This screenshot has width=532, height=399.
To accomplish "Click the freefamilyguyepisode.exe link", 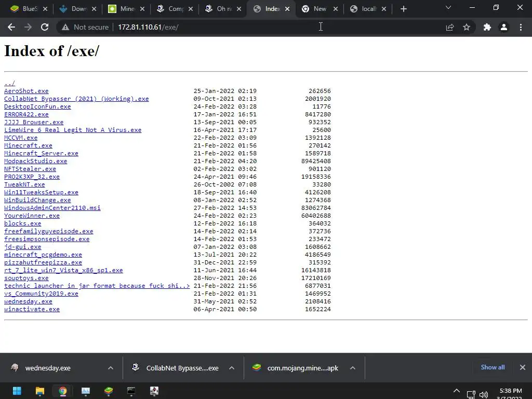I will click(48, 231).
